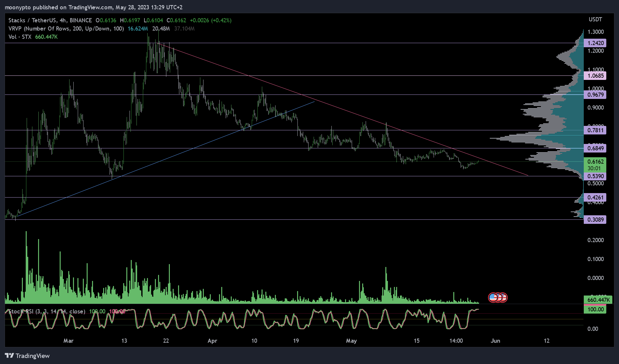Screen dimensions: 619x364
Task: Click the high value H0.6197
Action: (130, 20)
